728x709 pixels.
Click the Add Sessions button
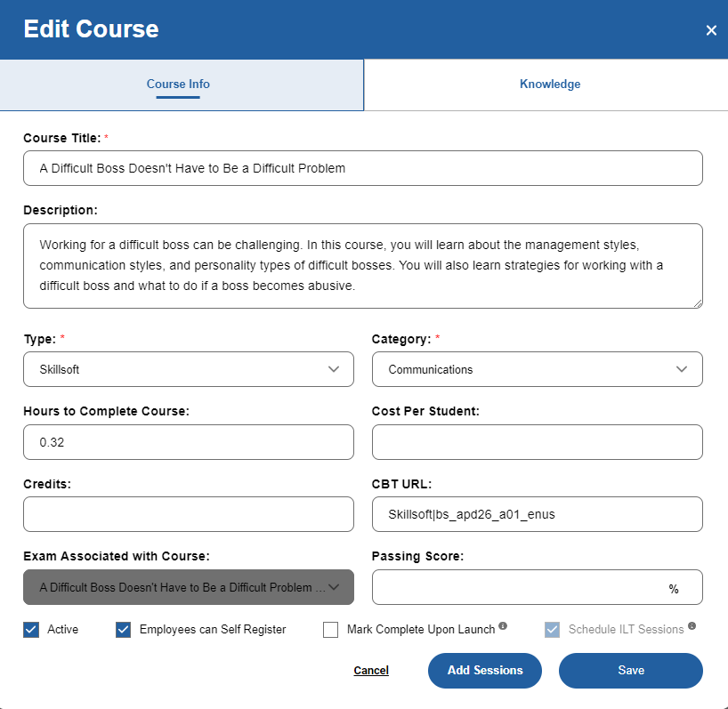click(484, 670)
